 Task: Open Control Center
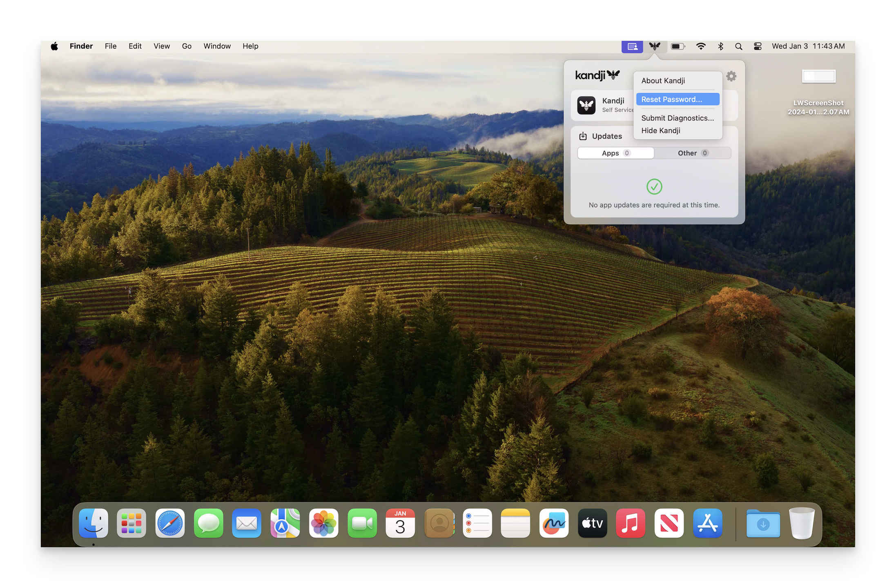(x=758, y=47)
